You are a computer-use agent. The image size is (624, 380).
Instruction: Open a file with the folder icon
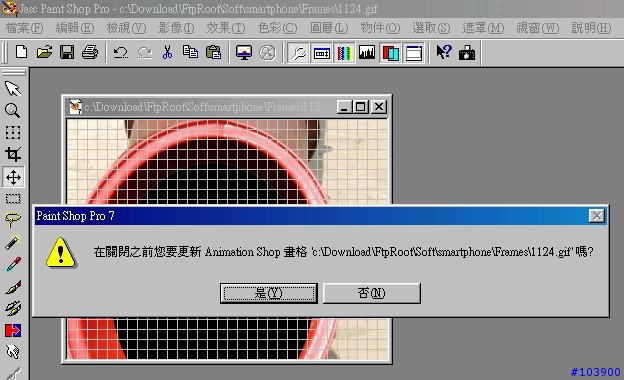point(44,52)
